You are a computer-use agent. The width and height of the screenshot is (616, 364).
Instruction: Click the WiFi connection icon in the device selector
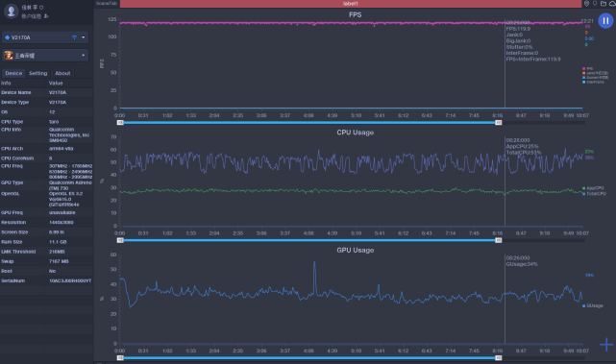tap(74, 37)
